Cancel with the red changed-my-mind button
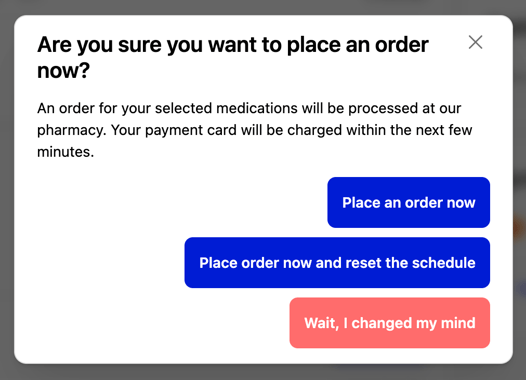 390,323
